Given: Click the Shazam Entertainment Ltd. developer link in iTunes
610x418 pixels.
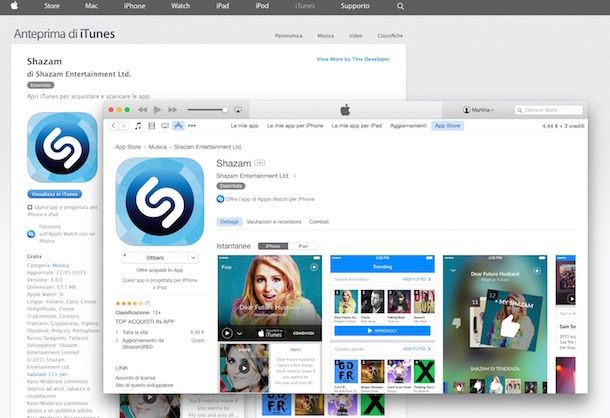Looking at the screenshot, I should 253,176.
